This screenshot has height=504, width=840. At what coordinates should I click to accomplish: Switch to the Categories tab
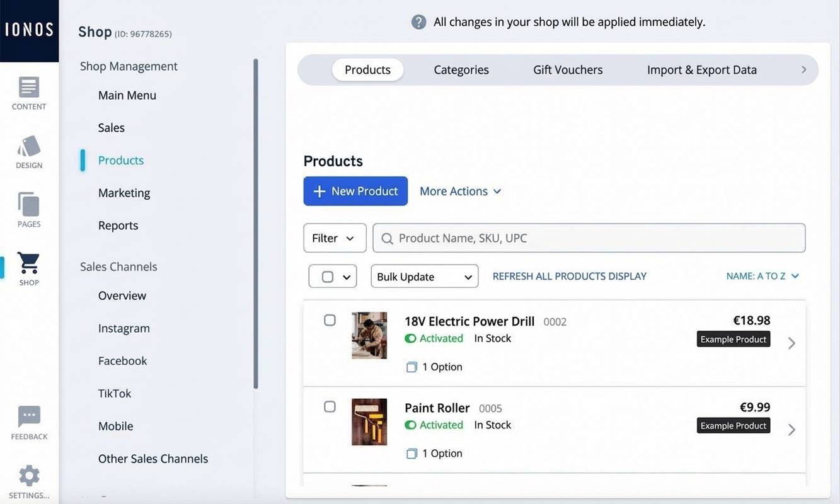pos(461,70)
